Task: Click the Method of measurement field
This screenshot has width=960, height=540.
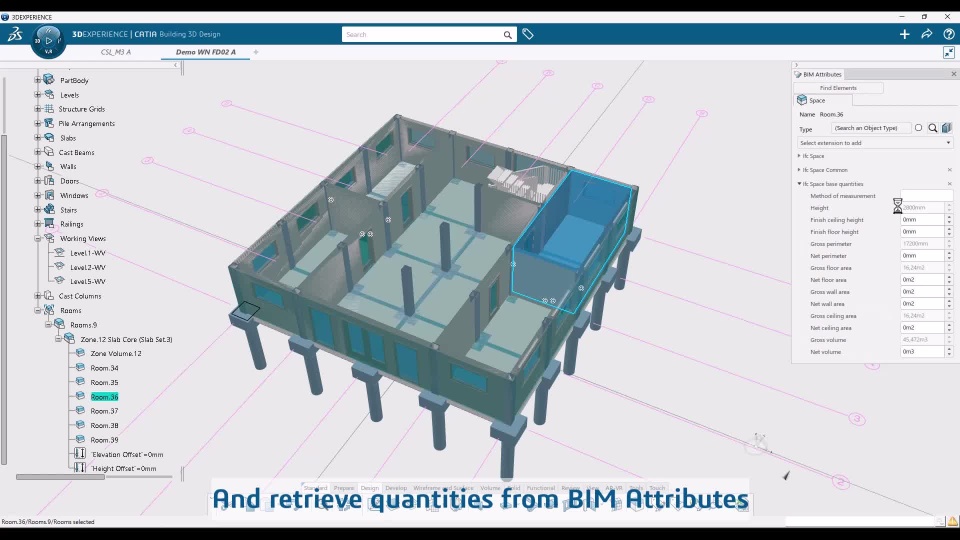Action: coord(926,196)
